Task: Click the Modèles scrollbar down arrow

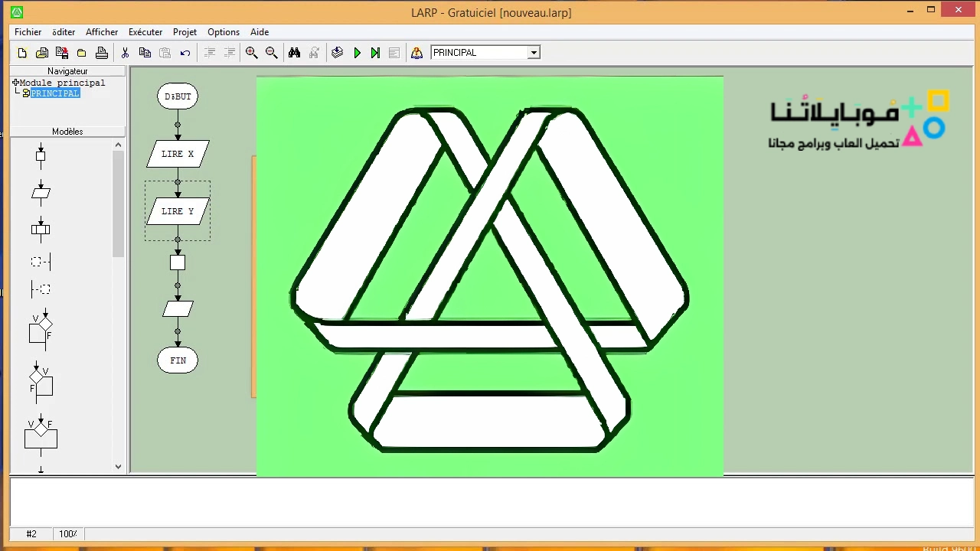Action: pyautogui.click(x=118, y=466)
